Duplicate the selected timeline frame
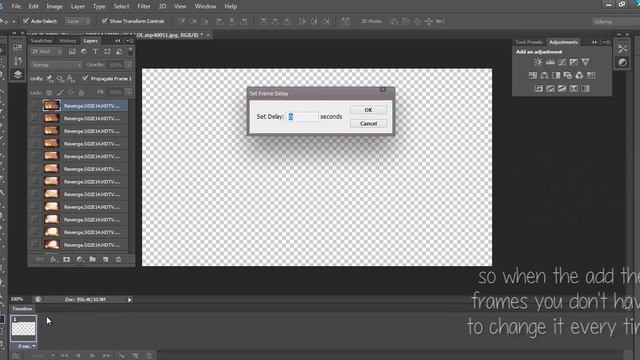This screenshot has height=360, width=640. click(x=136, y=356)
